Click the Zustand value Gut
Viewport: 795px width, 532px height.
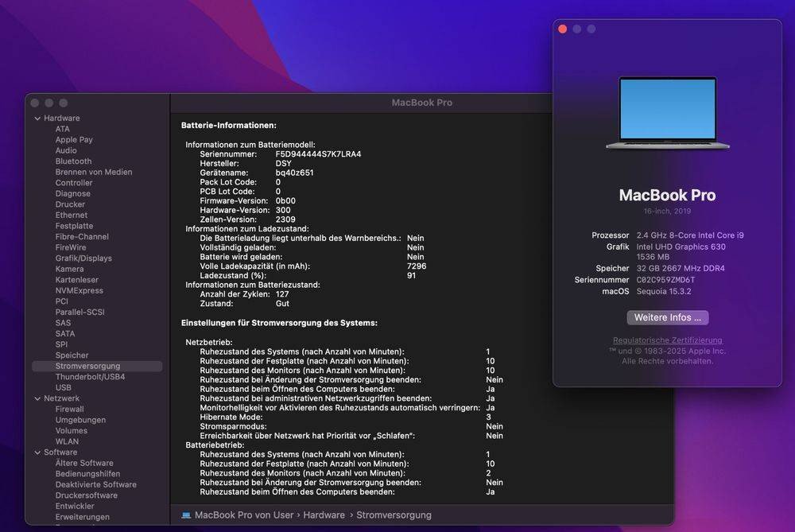(282, 304)
